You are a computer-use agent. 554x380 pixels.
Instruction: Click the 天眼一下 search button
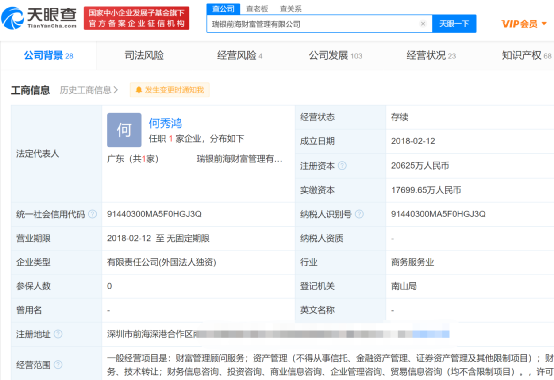click(454, 24)
